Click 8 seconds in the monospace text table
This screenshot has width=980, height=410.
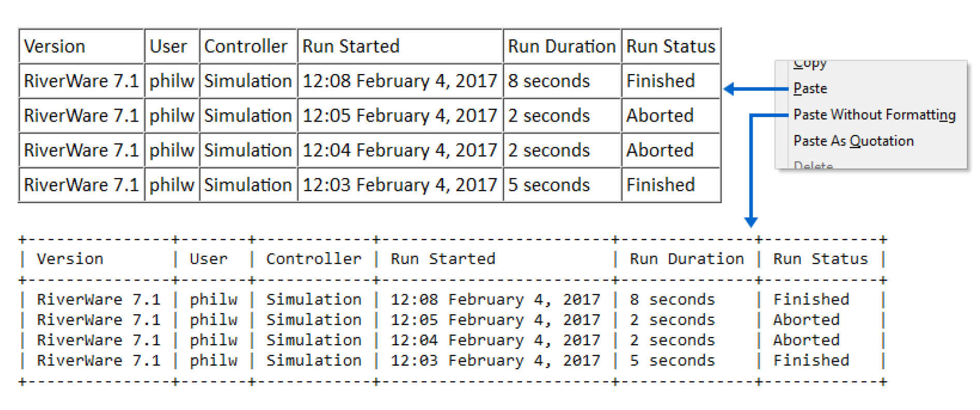pyautogui.click(x=672, y=299)
